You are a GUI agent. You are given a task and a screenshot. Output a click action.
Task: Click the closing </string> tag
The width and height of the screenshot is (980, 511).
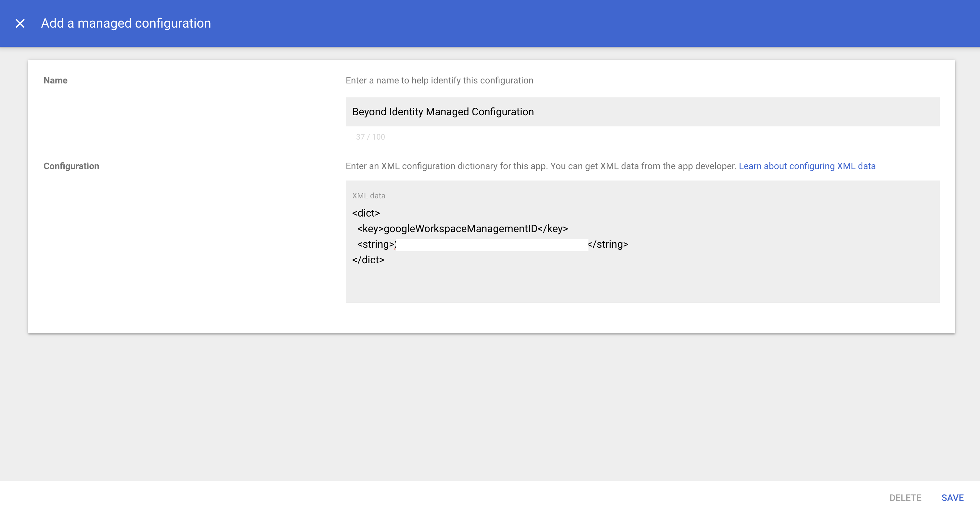tap(610, 244)
